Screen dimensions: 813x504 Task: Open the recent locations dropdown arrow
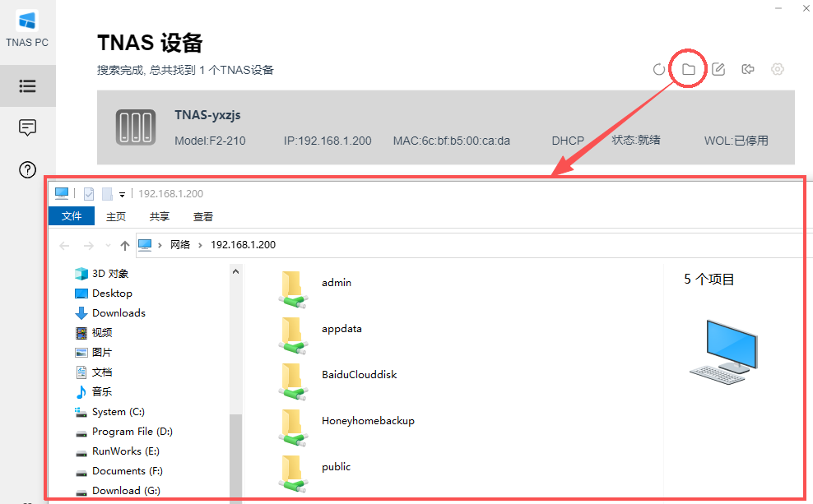[x=108, y=246]
